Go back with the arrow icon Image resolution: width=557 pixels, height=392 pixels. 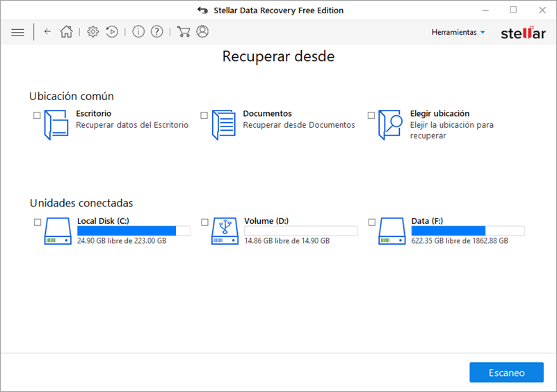tap(47, 31)
